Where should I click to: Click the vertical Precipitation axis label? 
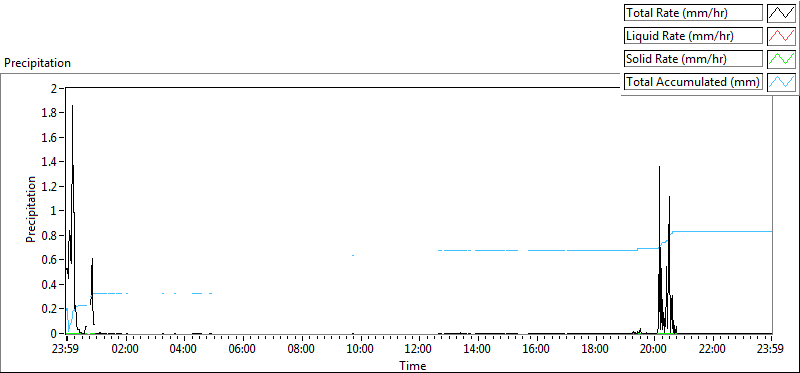31,210
